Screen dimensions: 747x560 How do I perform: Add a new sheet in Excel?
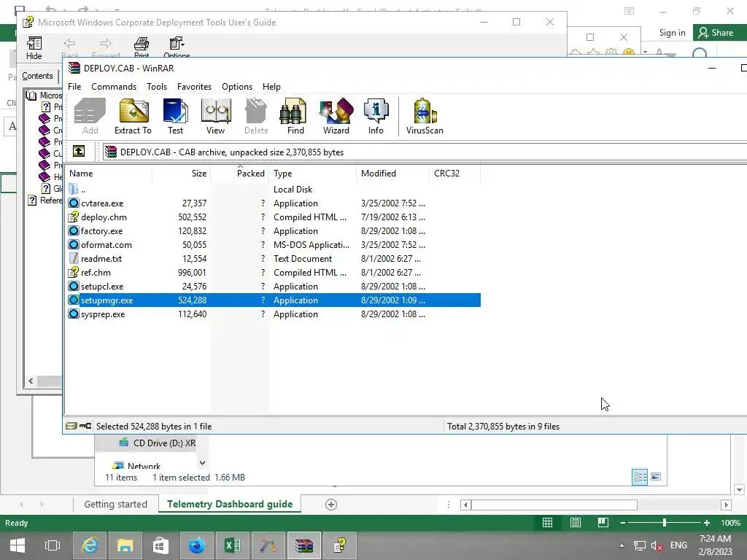[331, 505]
